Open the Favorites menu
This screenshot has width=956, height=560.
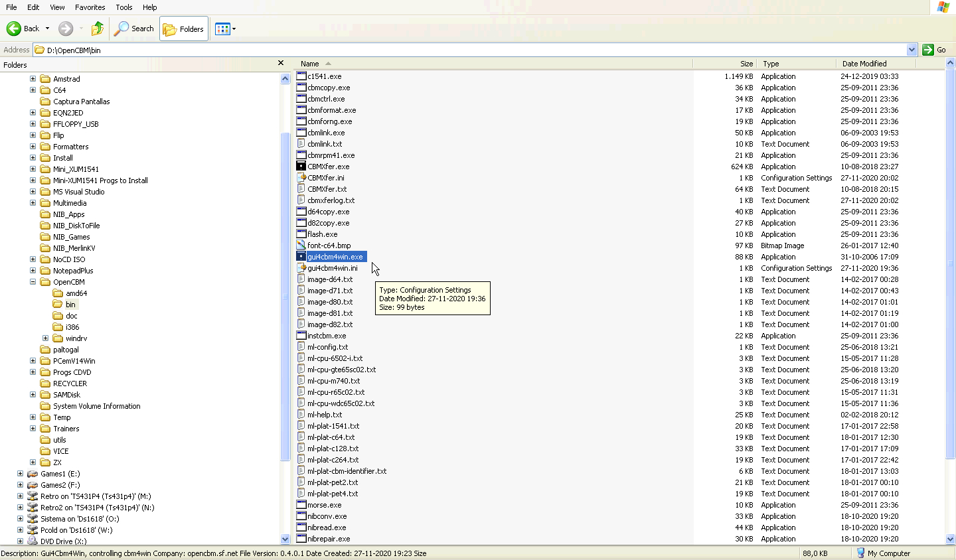click(x=90, y=7)
